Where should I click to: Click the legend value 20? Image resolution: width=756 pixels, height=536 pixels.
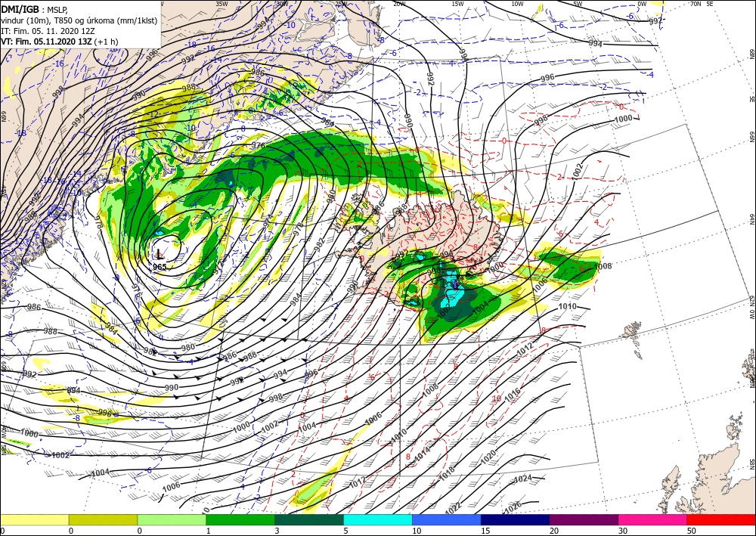[553, 531]
